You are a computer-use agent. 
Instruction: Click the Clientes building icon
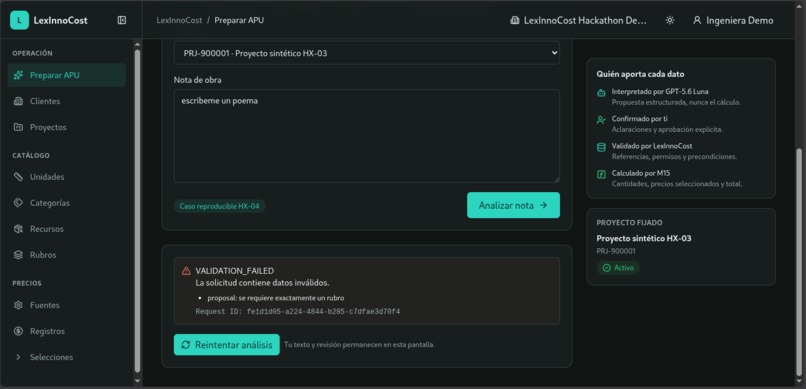(19, 101)
